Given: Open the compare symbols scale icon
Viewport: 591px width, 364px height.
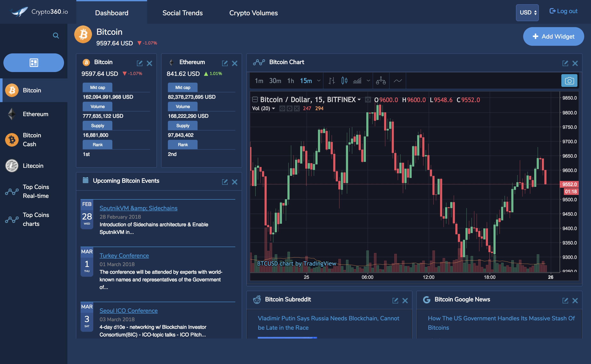Looking at the screenshot, I should [x=381, y=81].
